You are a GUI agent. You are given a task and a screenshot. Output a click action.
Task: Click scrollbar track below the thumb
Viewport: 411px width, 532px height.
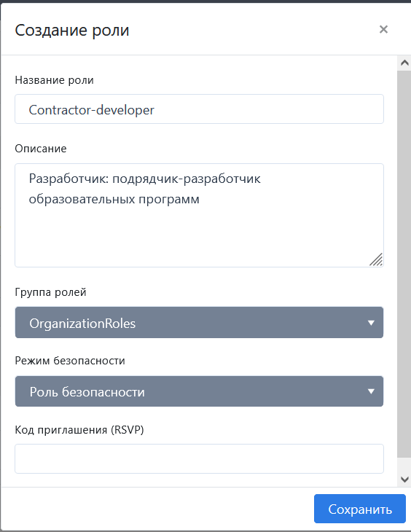pyautogui.click(x=404, y=465)
